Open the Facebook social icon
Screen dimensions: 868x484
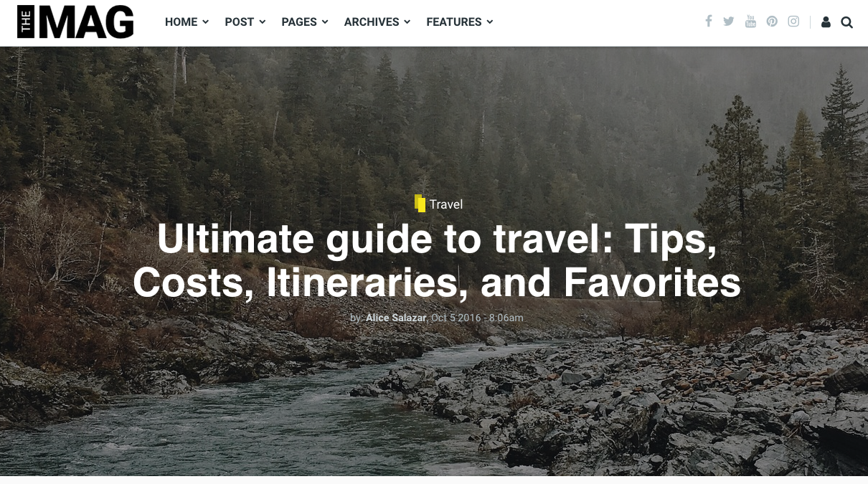708,21
